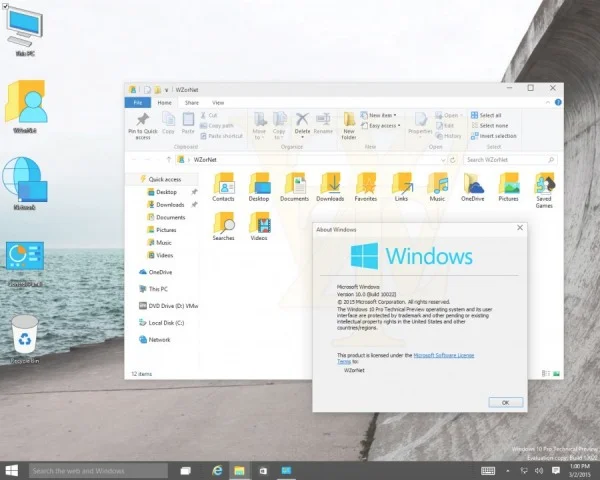Select Downloads in navigation pane
Image resolution: width=600 pixels, height=480 pixels.
pos(170,204)
